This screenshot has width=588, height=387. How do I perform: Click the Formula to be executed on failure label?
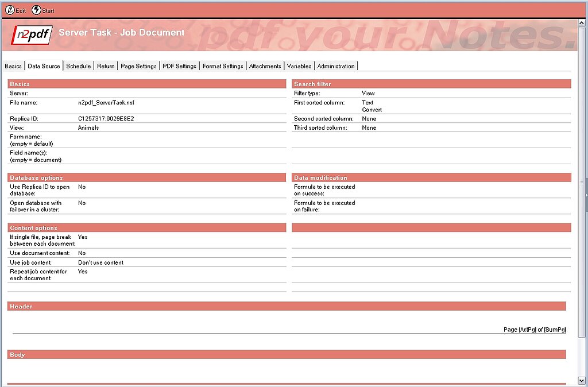pos(324,206)
